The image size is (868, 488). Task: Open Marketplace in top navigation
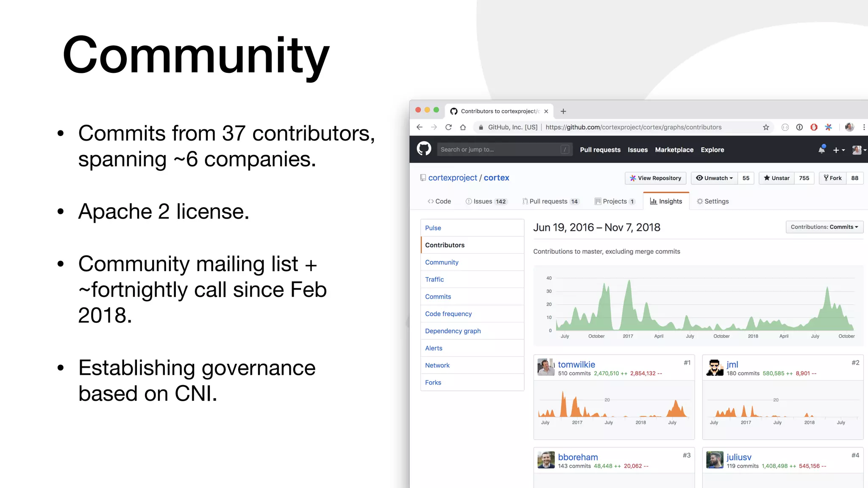coord(674,150)
